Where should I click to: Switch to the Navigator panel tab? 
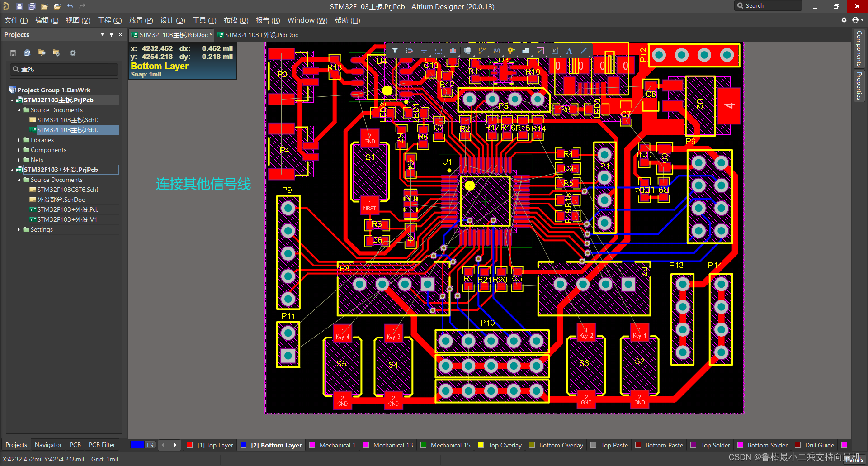coord(48,445)
